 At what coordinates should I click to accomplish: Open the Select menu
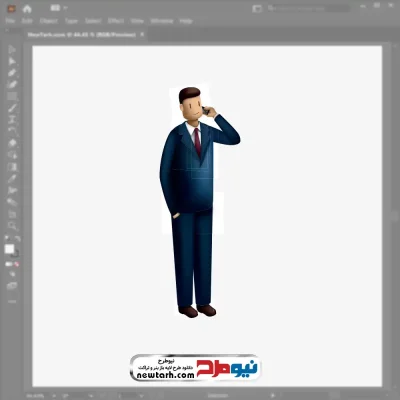(93, 21)
